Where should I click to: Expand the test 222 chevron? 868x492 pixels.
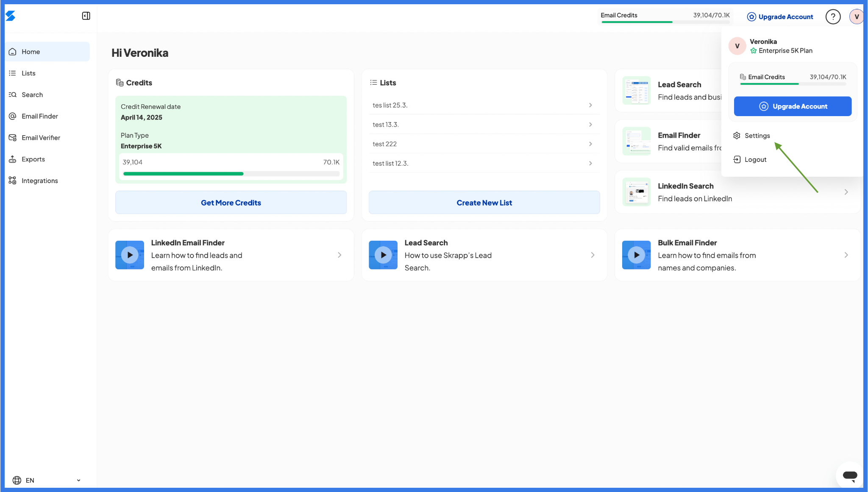(590, 144)
